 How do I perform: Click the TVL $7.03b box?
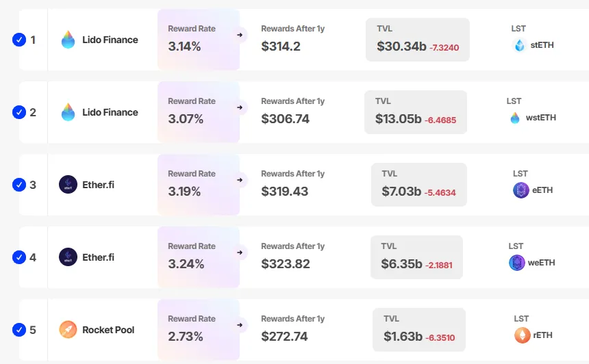(418, 185)
